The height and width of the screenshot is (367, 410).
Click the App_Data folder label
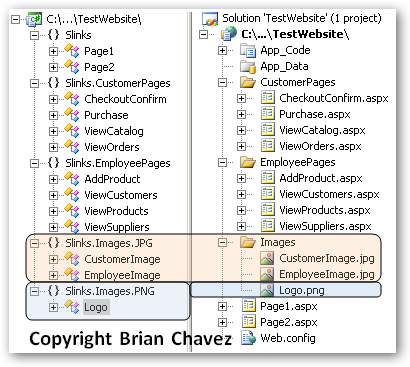pyautogui.click(x=284, y=66)
